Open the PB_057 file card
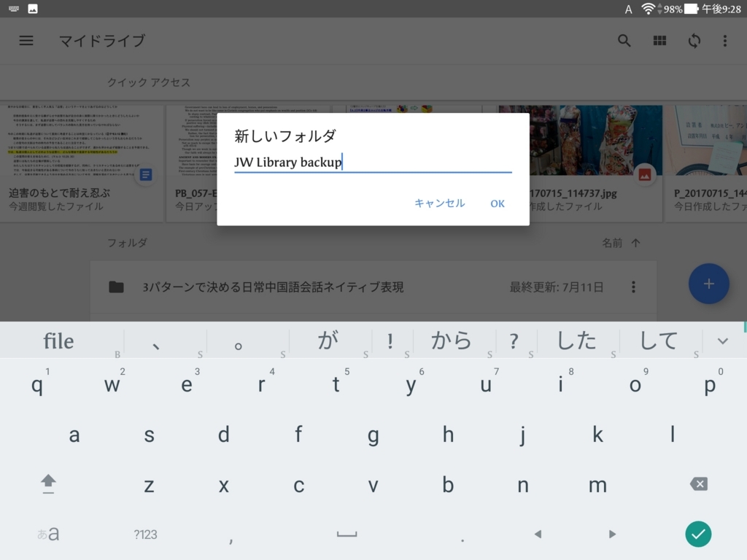Image resolution: width=747 pixels, height=560 pixels. click(192, 163)
